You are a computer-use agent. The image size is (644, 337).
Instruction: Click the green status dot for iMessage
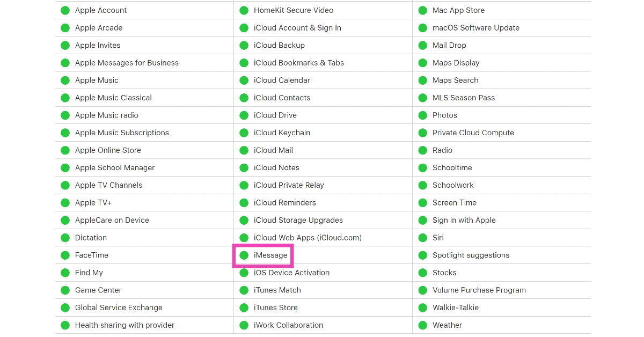[244, 255]
